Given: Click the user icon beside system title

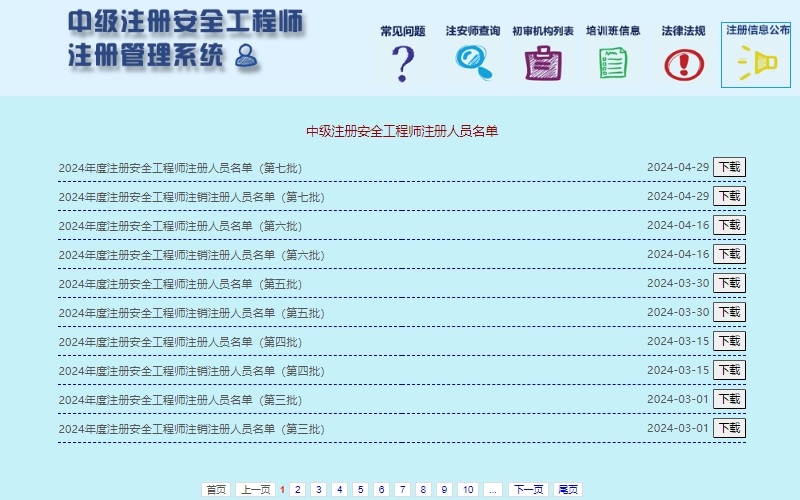Looking at the screenshot, I should pos(246,56).
